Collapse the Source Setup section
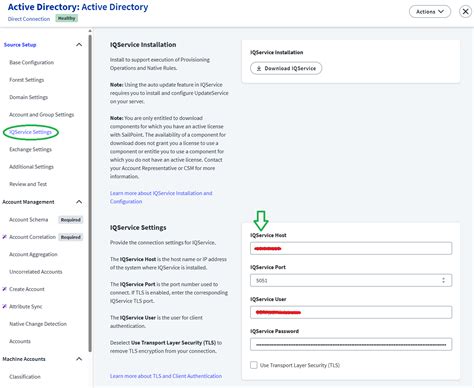The height and width of the screenshot is (388, 474). click(79, 45)
